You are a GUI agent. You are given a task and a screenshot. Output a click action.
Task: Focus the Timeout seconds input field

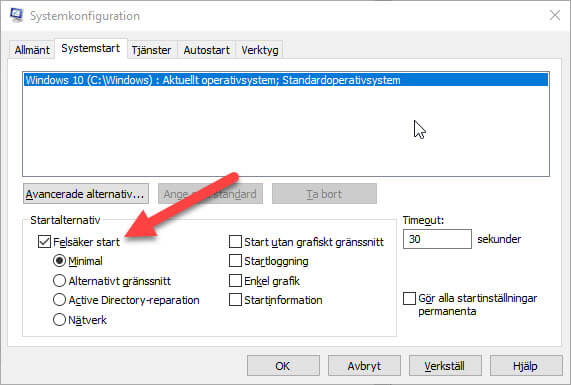pos(437,239)
